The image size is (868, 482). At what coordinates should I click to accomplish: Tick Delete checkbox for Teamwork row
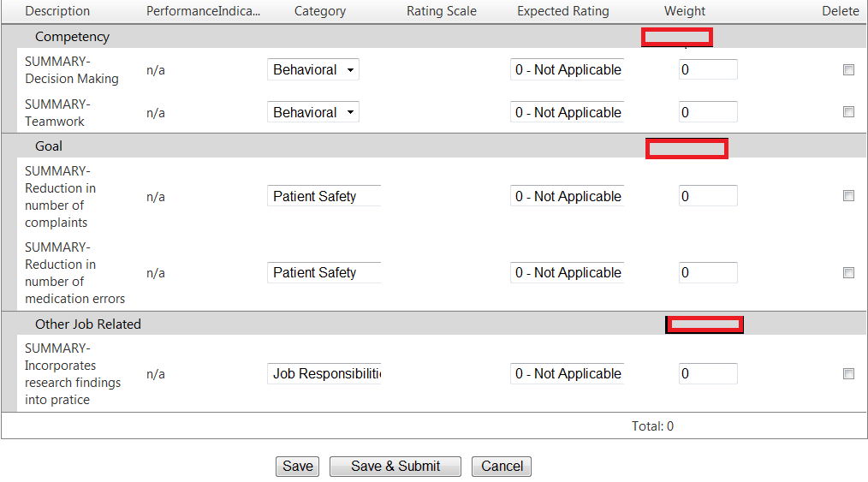848,112
